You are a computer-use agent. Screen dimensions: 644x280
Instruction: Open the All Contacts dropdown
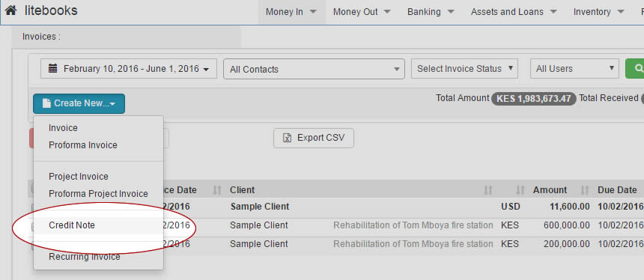pos(315,69)
